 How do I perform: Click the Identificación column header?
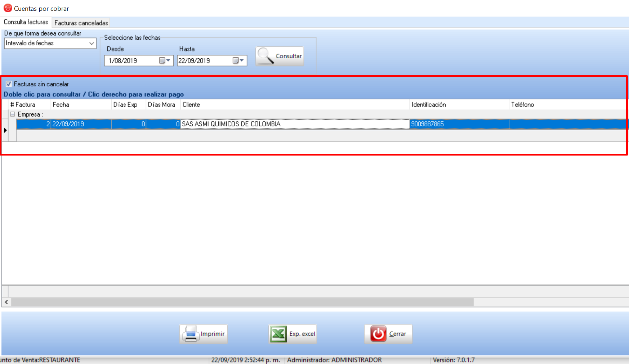[429, 104]
